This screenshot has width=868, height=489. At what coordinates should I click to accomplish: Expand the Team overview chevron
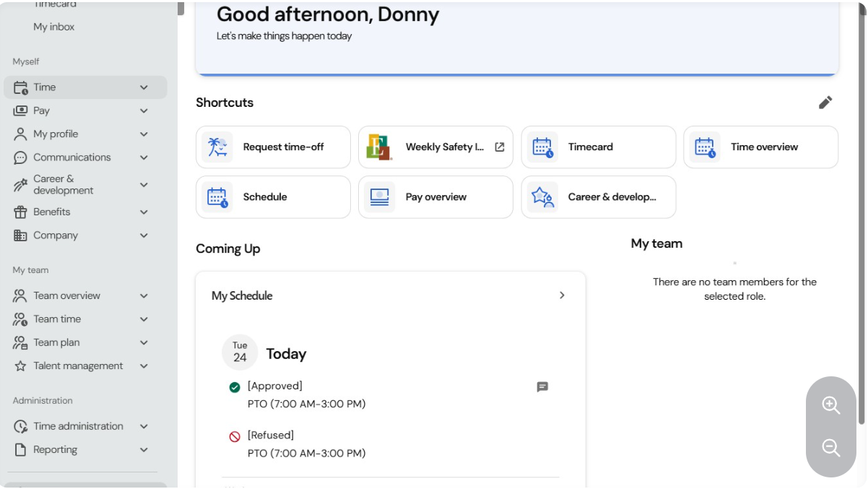pos(144,296)
